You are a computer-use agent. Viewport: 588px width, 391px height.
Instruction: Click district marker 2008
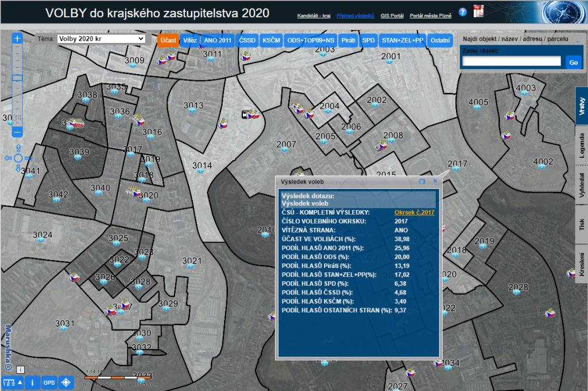[392, 140]
